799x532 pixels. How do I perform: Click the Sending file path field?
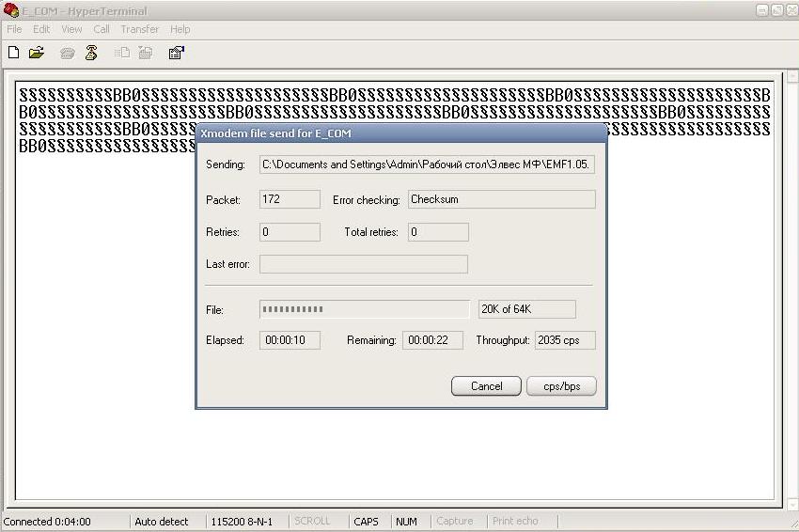coord(427,164)
